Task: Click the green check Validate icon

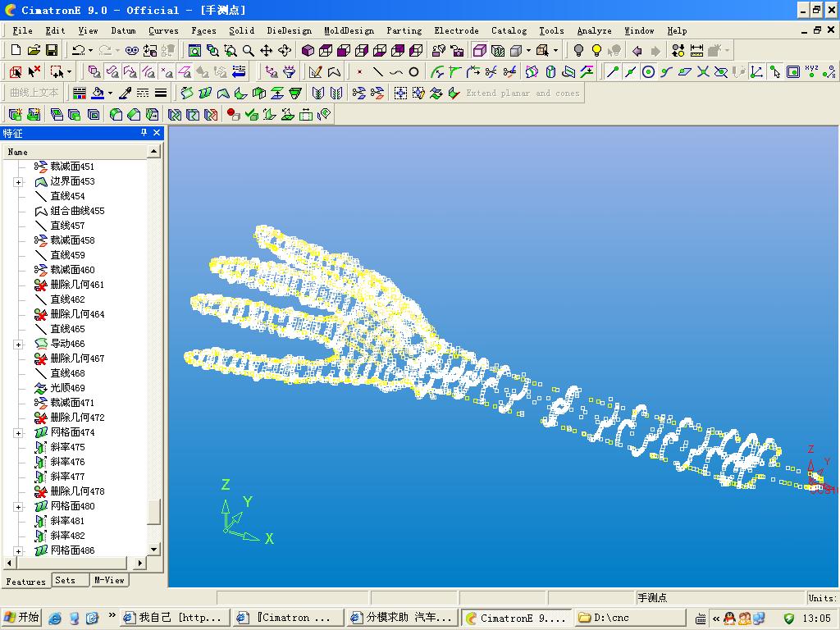Action: (251, 114)
